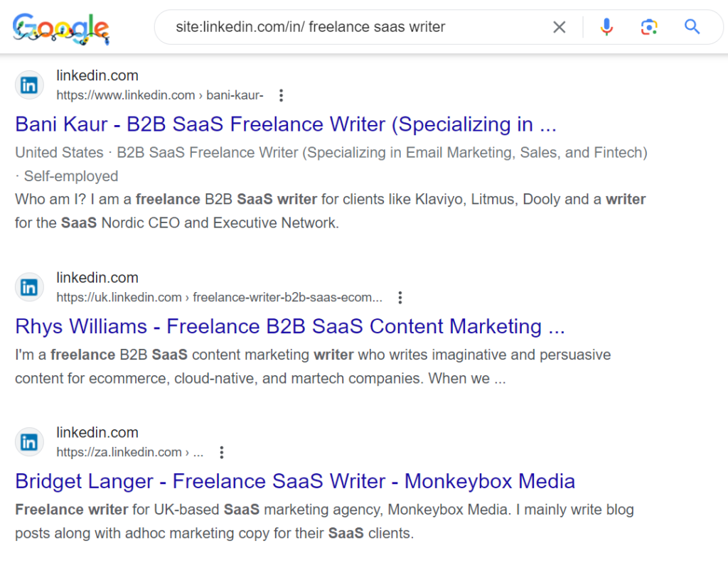Click linkedin.com site name above Bani Kaur
This screenshot has width=728, height=570.
[97, 75]
